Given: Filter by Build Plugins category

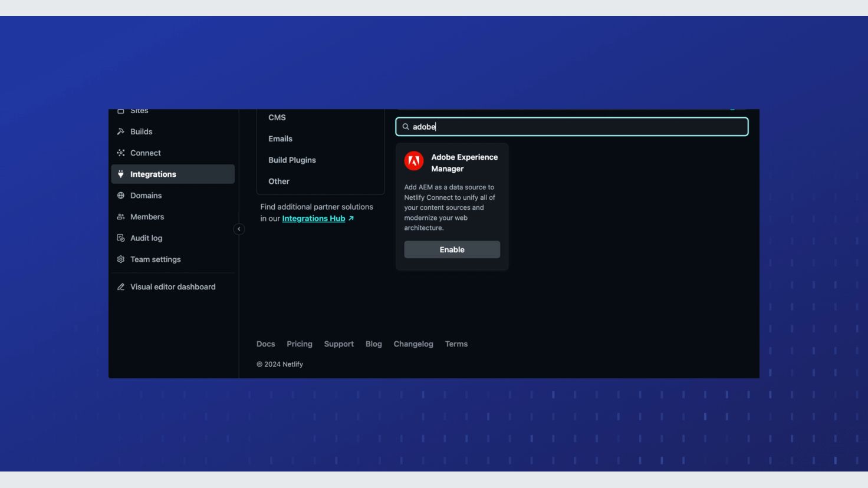Looking at the screenshot, I should pyautogui.click(x=292, y=160).
